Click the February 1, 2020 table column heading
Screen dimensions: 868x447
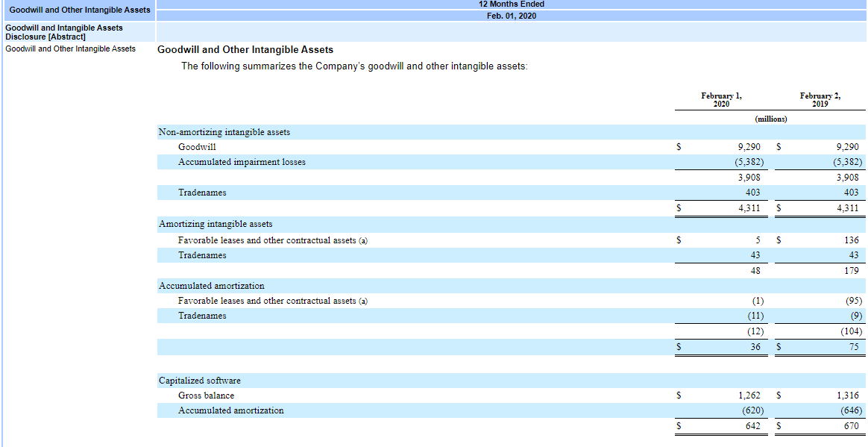tap(721, 99)
